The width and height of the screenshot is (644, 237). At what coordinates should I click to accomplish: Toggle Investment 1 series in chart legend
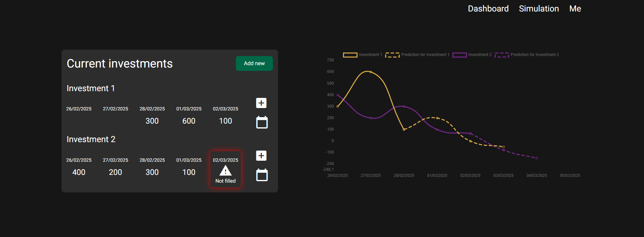pyautogui.click(x=362, y=55)
